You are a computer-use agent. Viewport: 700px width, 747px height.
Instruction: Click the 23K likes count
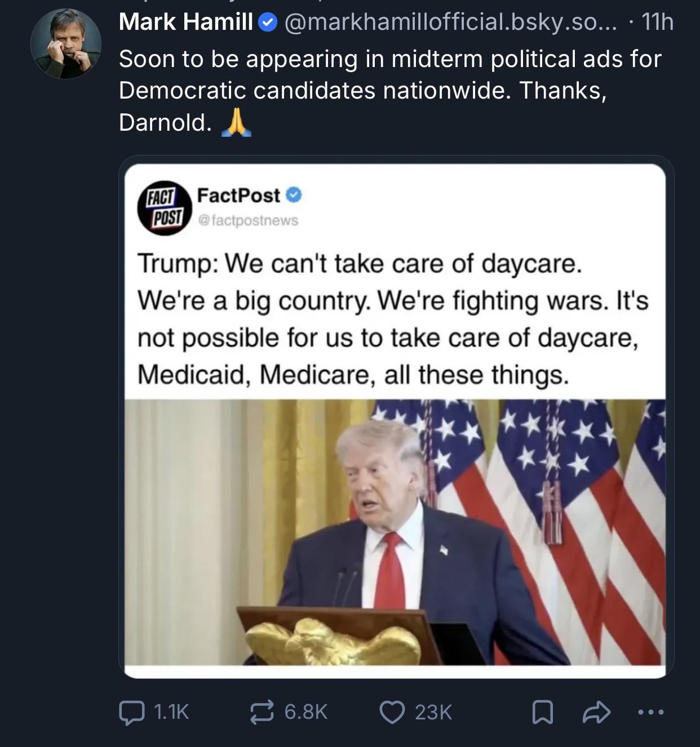(433, 712)
